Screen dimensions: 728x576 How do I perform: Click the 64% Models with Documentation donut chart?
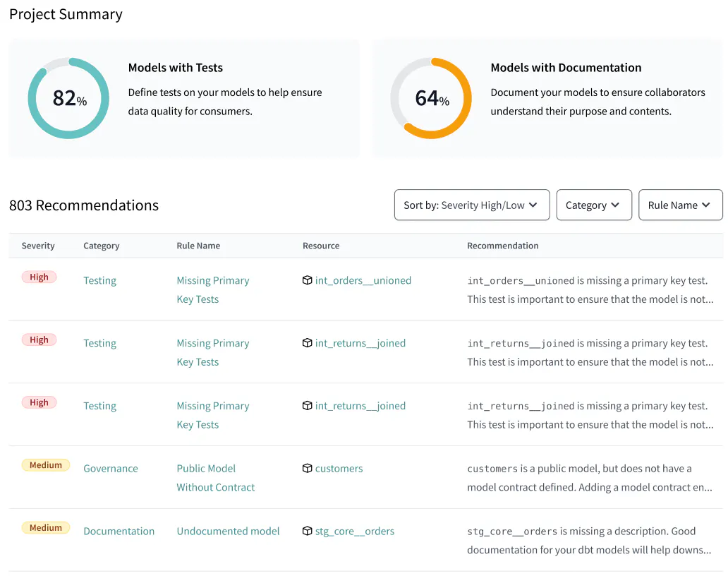point(431,98)
